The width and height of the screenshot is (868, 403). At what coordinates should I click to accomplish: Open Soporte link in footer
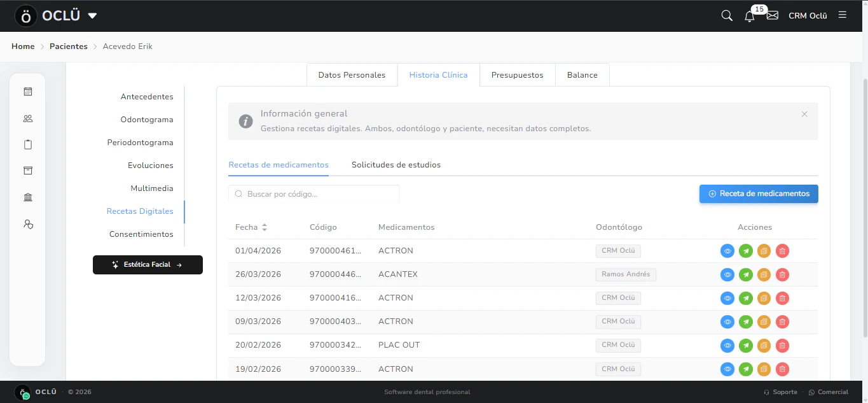pos(780,392)
